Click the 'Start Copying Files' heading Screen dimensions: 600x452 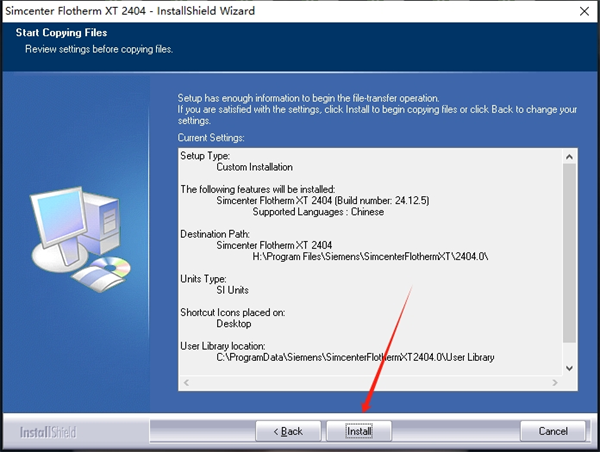(x=61, y=33)
